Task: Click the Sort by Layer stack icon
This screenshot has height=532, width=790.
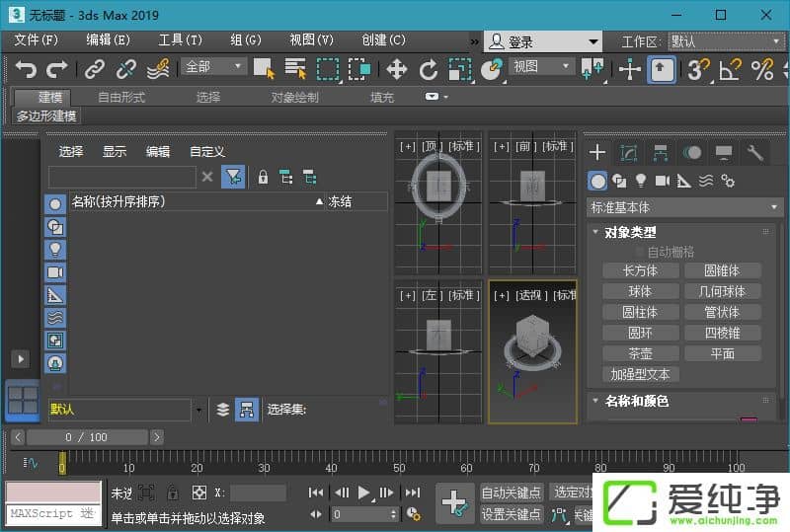Action: click(x=223, y=410)
